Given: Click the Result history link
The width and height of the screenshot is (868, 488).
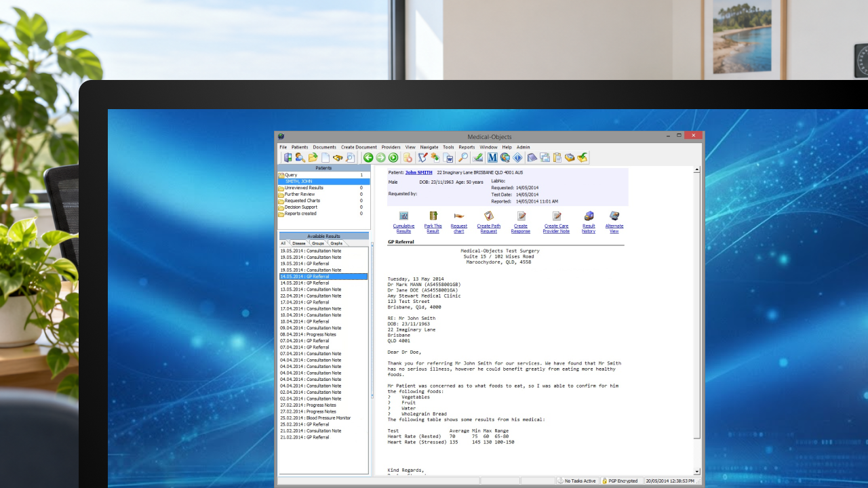Looking at the screenshot, I should click(x=589, y=228).
